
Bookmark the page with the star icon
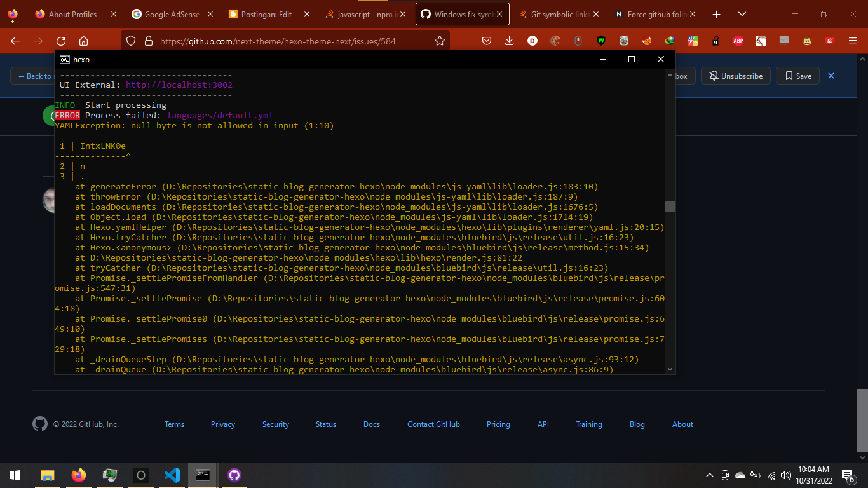(x=439, y=40)
